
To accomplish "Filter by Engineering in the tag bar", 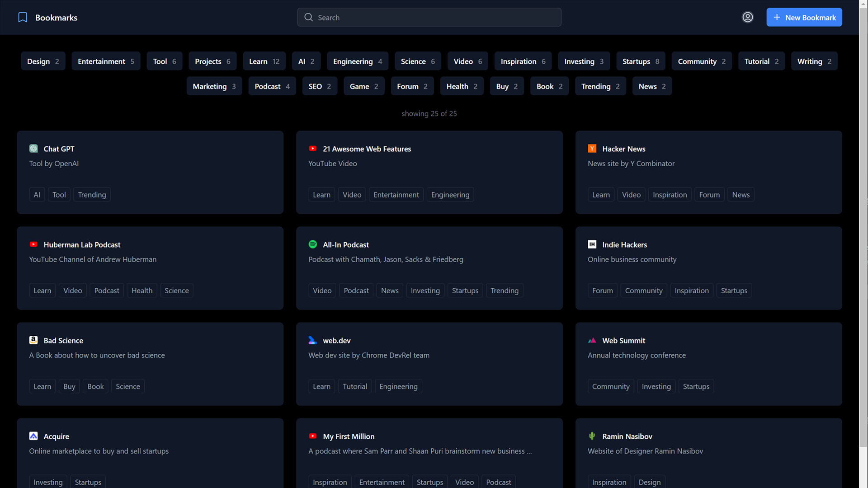I will coord(358,61).
